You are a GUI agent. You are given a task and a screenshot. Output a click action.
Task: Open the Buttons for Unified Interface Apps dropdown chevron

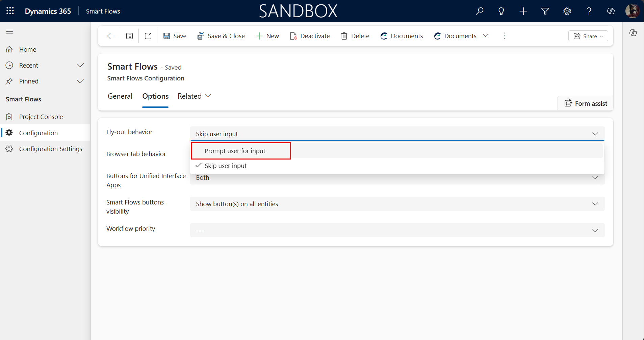595,178
